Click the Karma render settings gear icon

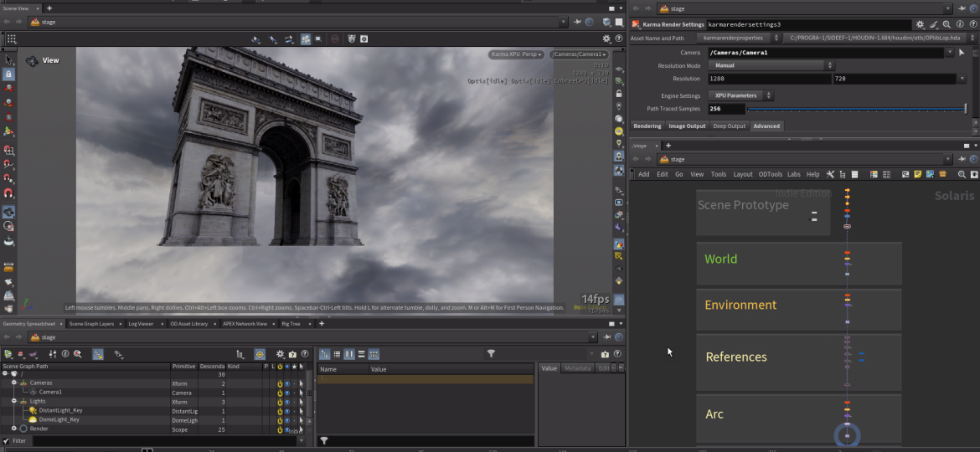tap(921, 25)
